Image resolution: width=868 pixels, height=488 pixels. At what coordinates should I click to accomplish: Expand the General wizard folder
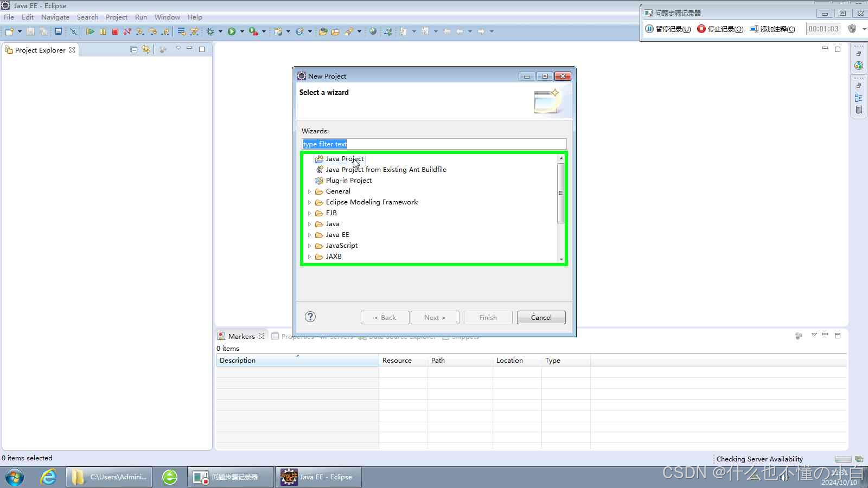coord(310,191)
